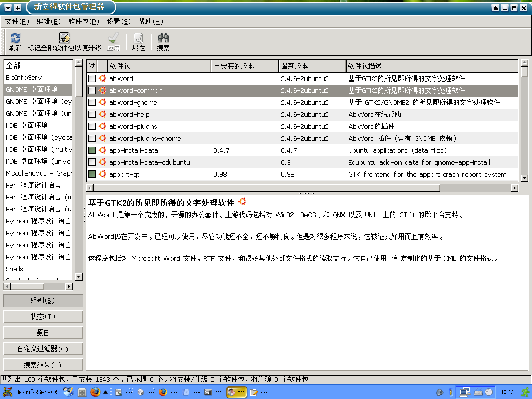This screenshot has width=532, height=399.
Task: Select the abiword-plugins package name
Action: [133, 127]
